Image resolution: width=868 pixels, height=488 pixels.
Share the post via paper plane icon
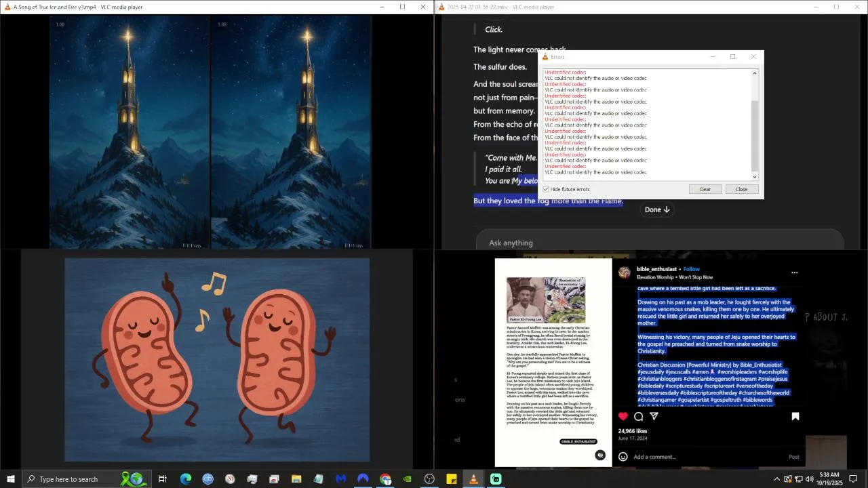click(654, 416)
